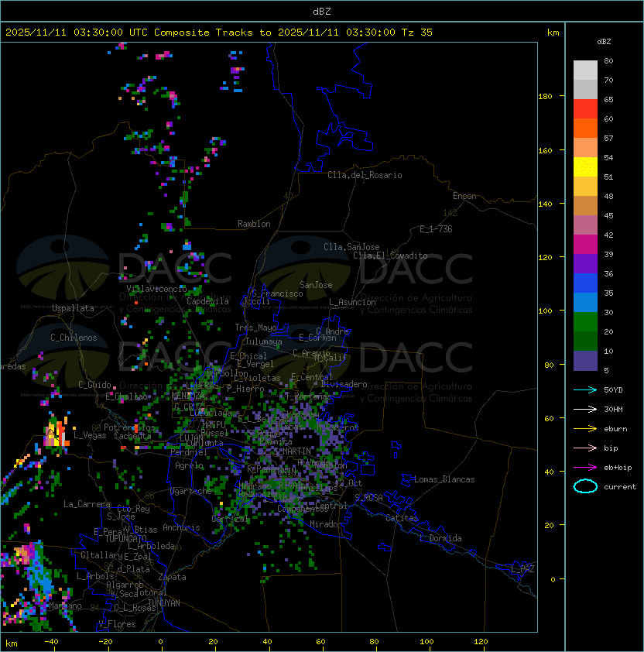644x652 pixels.
Task: Click the L_Asuncion place label
Action: (x=352, y=302)
